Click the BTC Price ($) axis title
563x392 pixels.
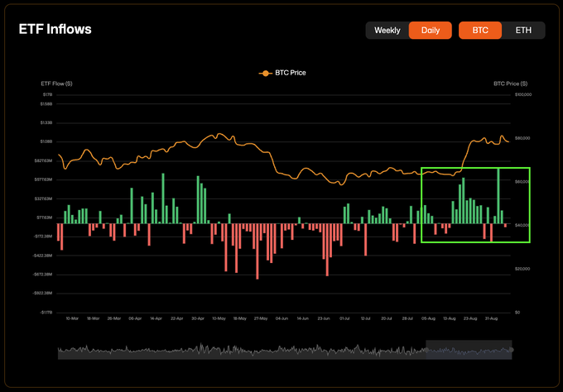pos(510,84)
